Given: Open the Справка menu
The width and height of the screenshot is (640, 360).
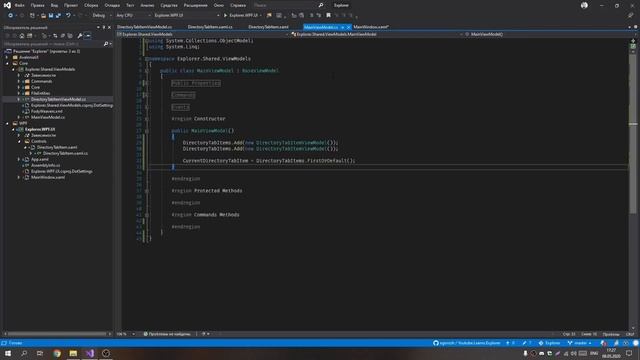Looking at the screenshot, I should pos(238,5).
